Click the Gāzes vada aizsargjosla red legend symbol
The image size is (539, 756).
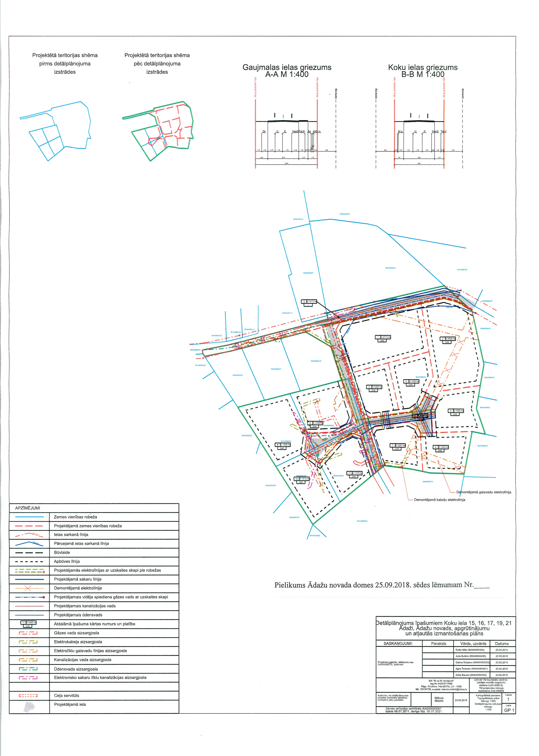point(28,633)
